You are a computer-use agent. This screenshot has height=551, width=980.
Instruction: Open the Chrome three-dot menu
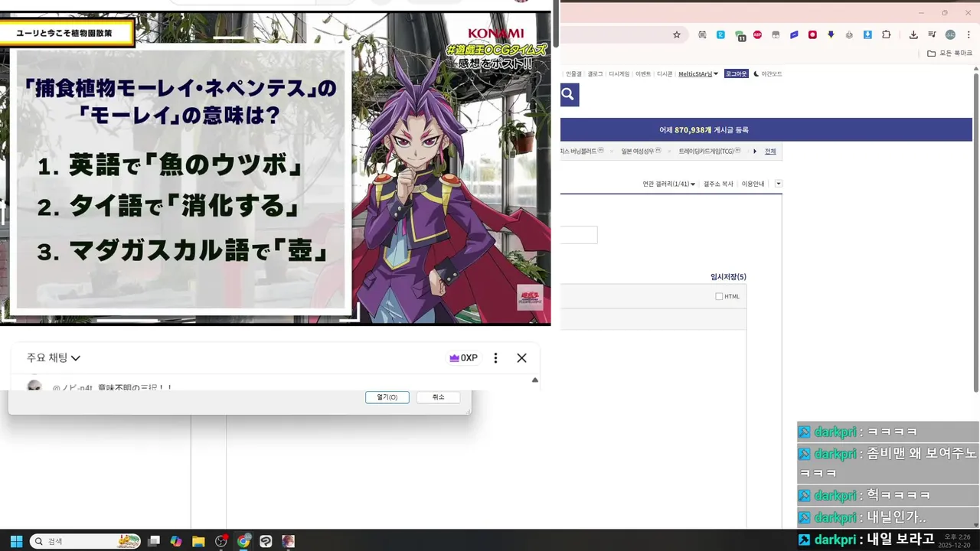[x=969, y=34]
